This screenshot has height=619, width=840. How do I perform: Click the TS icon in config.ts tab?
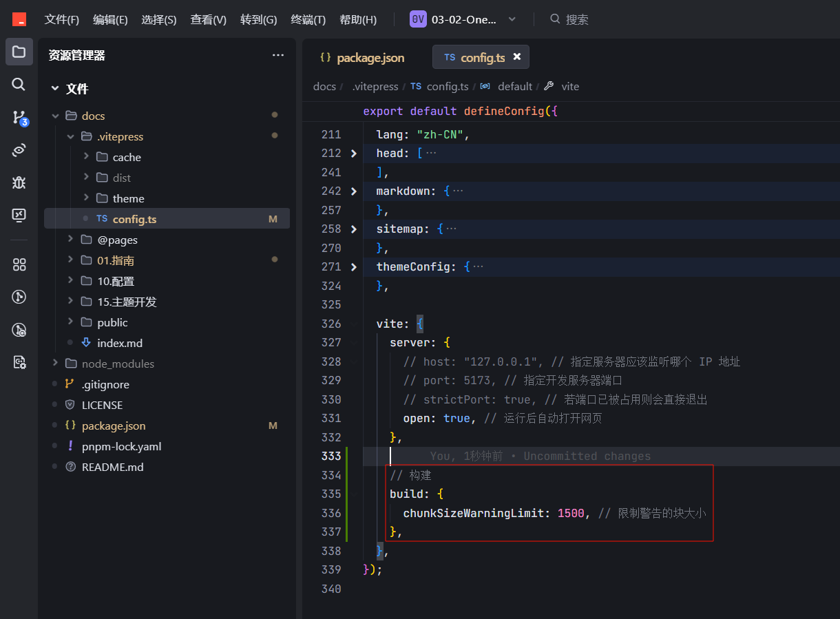pyautogui.click(x=450, y=58)
